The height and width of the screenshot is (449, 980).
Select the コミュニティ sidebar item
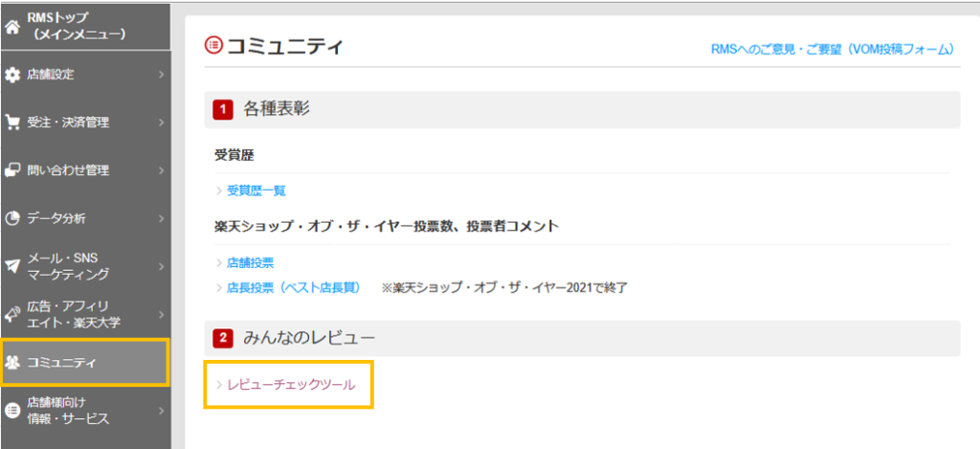click(x=85, y=362)
